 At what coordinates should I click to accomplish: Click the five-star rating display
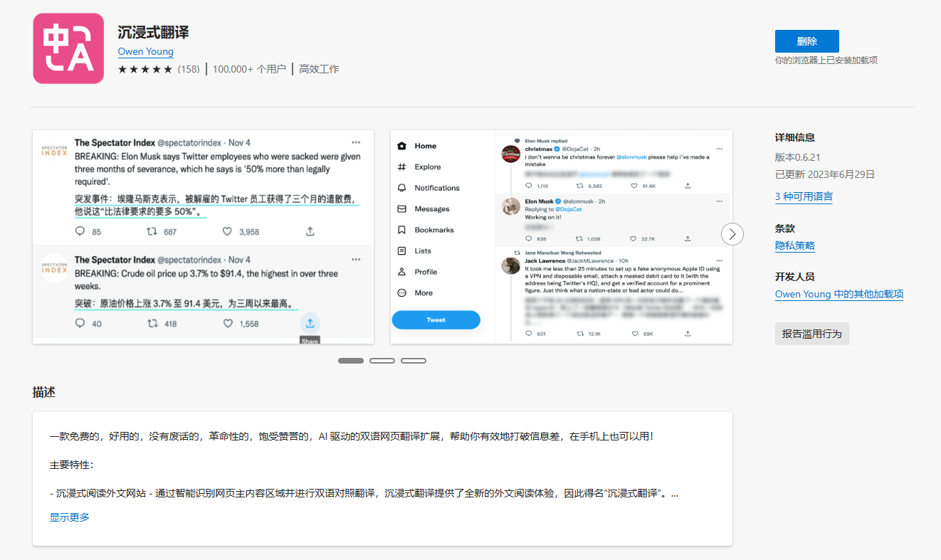(146, 69)
